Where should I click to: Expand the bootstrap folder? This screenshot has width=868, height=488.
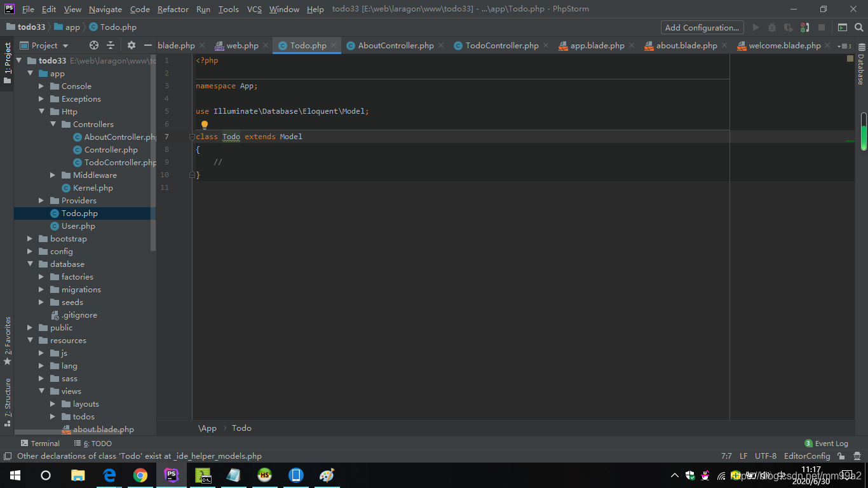pyautogui.click(x=30, y=239)
